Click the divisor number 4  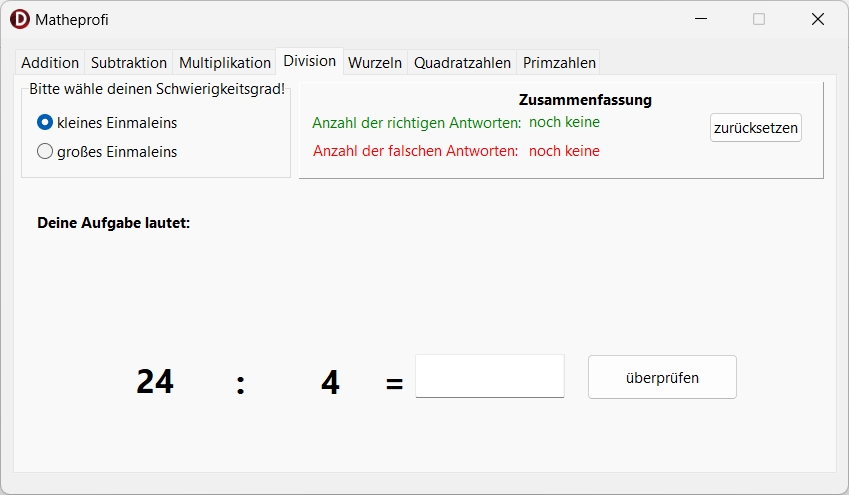[x=330, y=382]
